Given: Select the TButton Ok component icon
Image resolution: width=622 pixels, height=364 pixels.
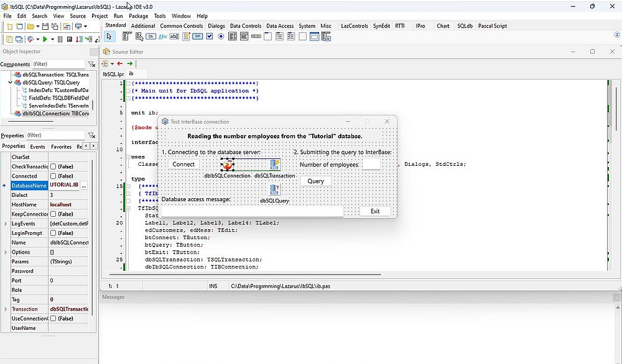Looking at the screenshot, I should 151,37.
